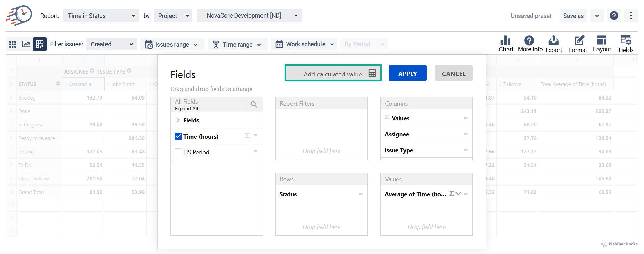Open the Format tool
Image resolution: width=644 pixels, height=254 pixels.
[578, 44]
